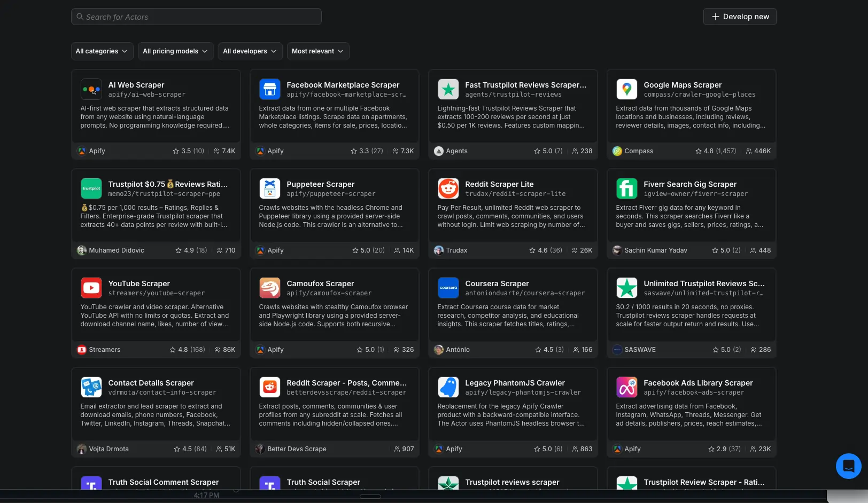This screenshot has height=503, width=868.
Task: Click the 4:17 PM clock text
Action: point(206,495)
